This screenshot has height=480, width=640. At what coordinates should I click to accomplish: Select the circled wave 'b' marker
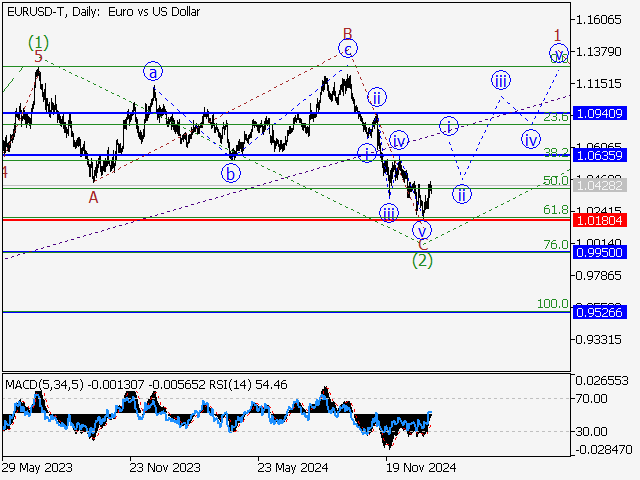(231, 172)
